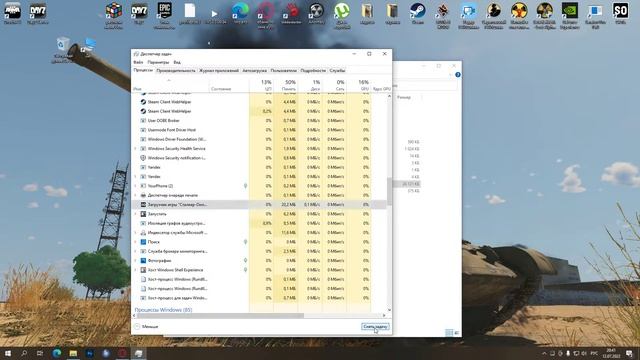
Task: Select the Изоляция графов аудиоустройств row
Action: tap(259, 223)
